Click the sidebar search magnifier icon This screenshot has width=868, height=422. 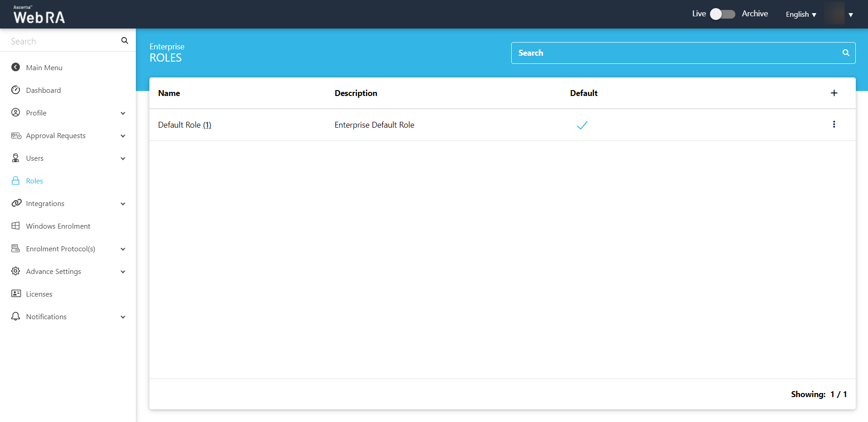pyautogui.click(x=125, y=41)
